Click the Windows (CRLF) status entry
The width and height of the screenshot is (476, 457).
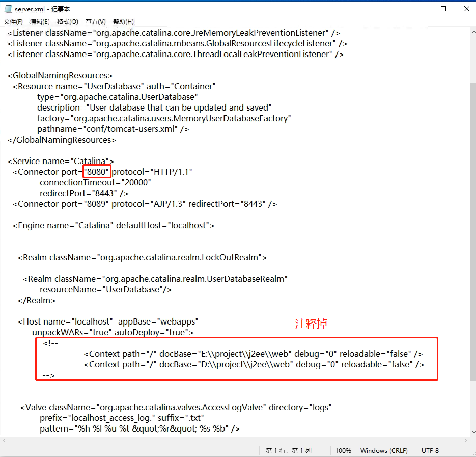(384, 451)
